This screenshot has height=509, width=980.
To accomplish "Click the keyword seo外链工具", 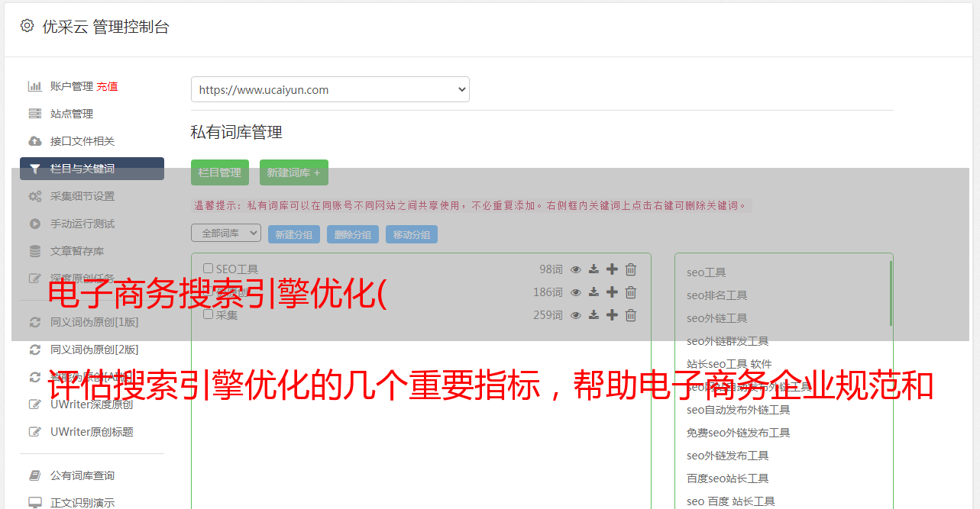I will (716, 318).
